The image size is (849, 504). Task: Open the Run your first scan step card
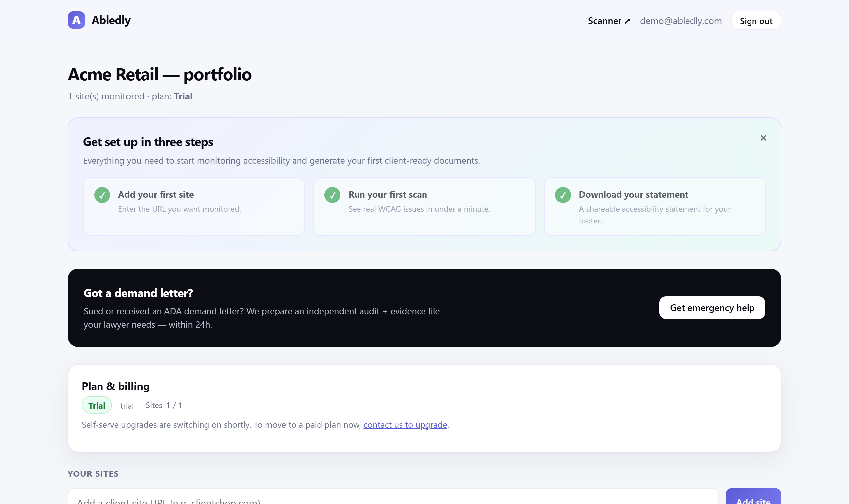(x=424, y=207)
